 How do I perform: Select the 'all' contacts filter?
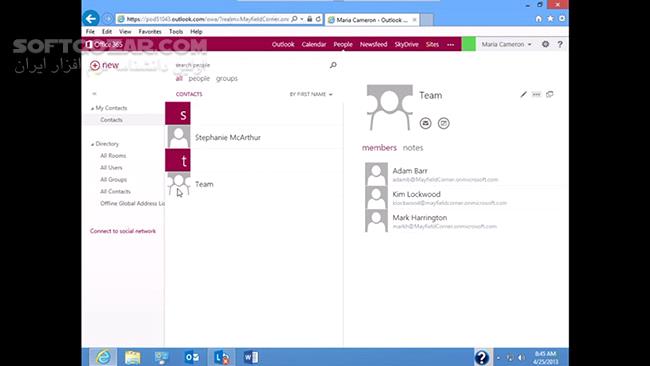click(x=179, y=78)
